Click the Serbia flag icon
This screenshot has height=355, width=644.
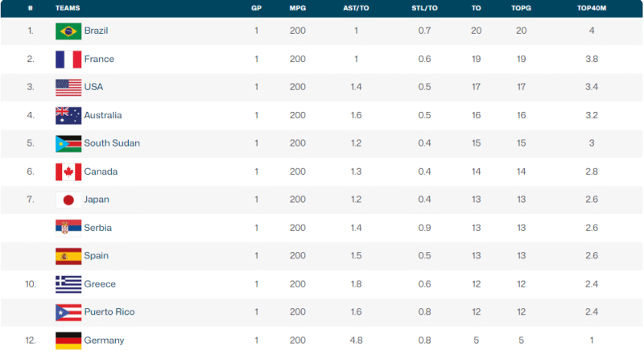point(68,228)
